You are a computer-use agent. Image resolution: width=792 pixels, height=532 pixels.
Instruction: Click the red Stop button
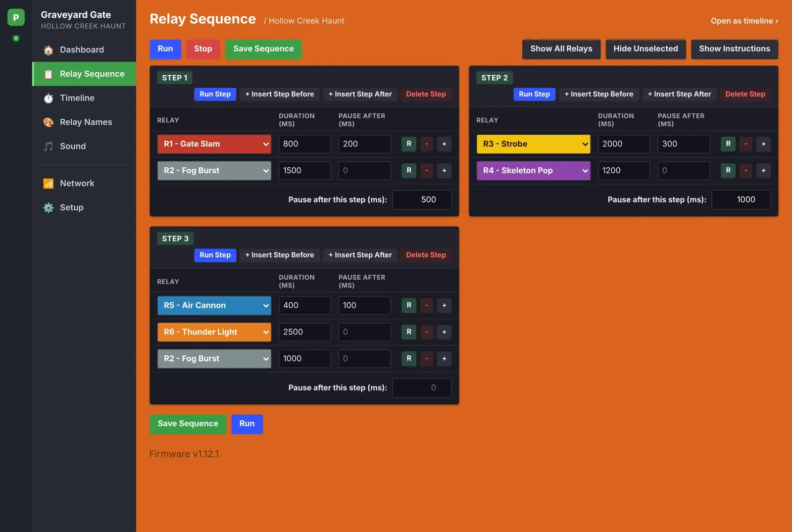(x=203, y=49)
